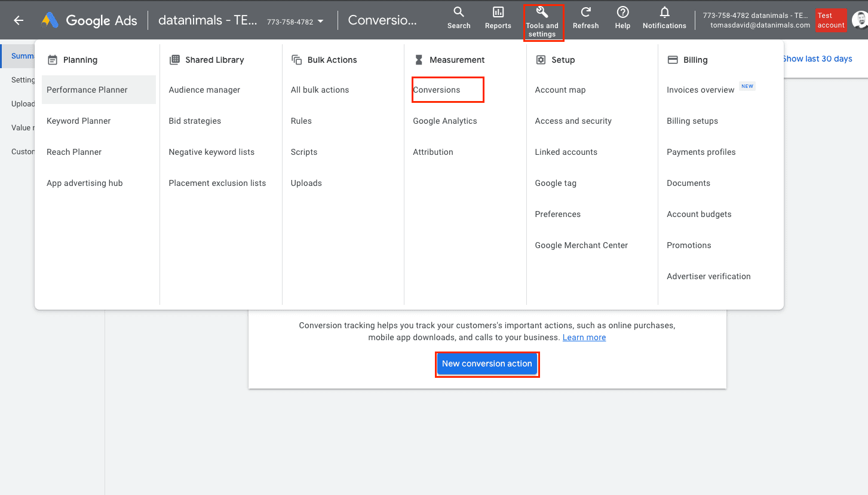Open Bid strategies
The height and width of the screenshot is (495, 868).
click(195, 121)
